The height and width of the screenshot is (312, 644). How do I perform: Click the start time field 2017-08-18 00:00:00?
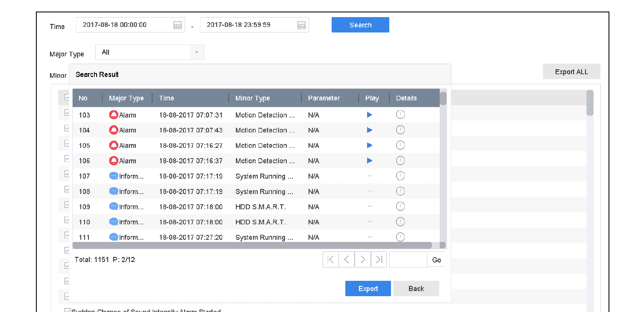click(x=130, y=25)
